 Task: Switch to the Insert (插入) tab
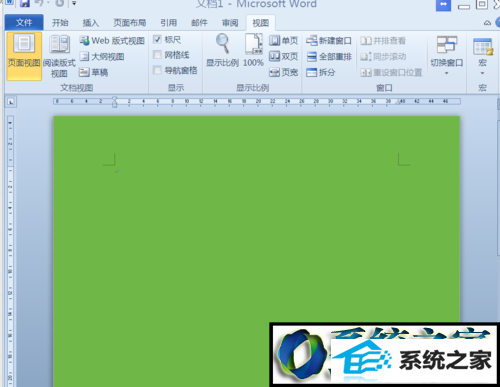tap(91, 22)
